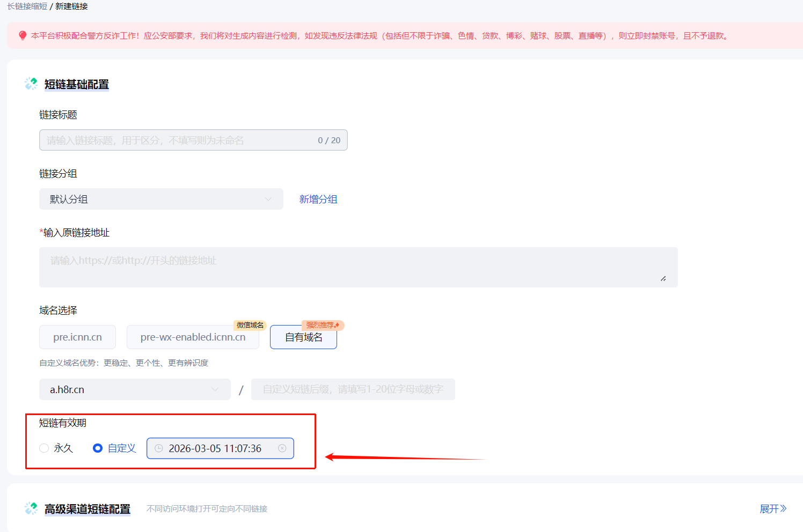Image resolution: width=803 pixels, height=532 pixels.
Task: Click the 新增分组 link
Action: point(318,199)
